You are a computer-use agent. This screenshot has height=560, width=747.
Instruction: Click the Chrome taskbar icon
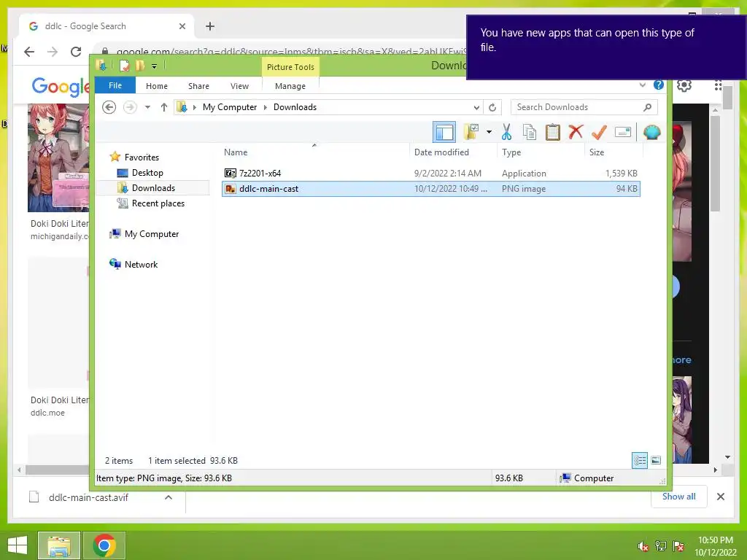(x=104, y=545)
